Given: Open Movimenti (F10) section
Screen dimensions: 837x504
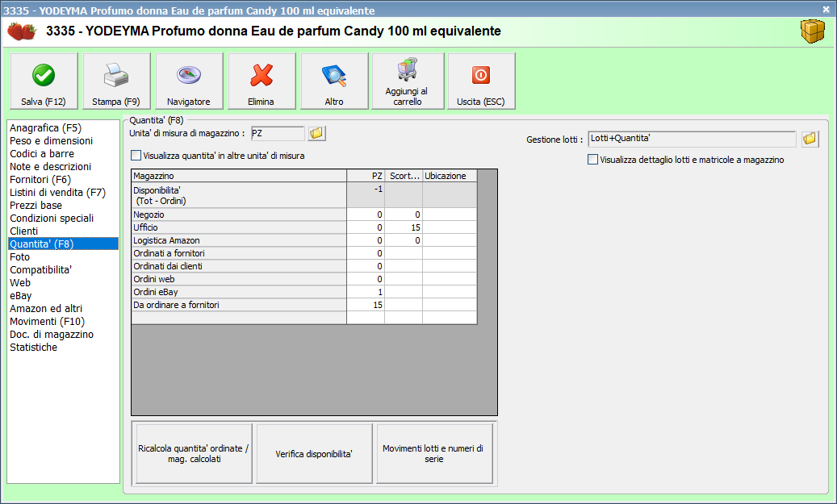Looking at the screenshot, I should 63,321.
